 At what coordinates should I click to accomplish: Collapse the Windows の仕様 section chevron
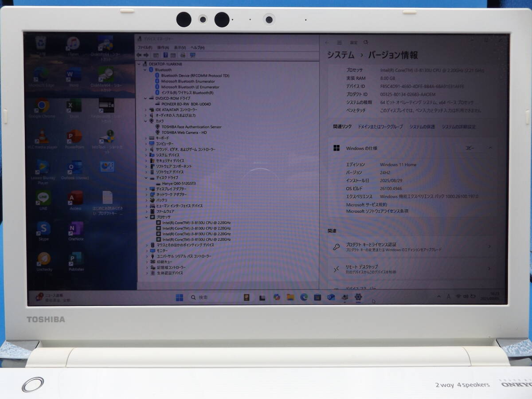point(490,148)
